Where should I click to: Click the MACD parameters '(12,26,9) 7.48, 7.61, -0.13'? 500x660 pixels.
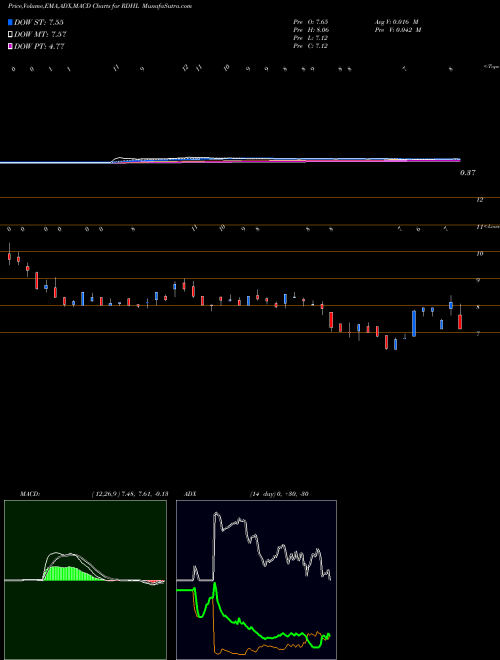pyautogui.click(x=130, y=494)
